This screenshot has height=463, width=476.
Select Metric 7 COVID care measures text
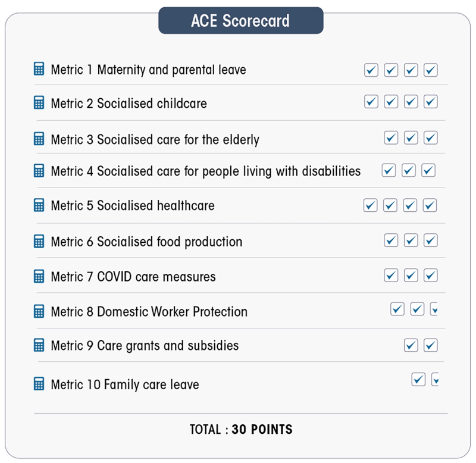[x=133, y=277]
